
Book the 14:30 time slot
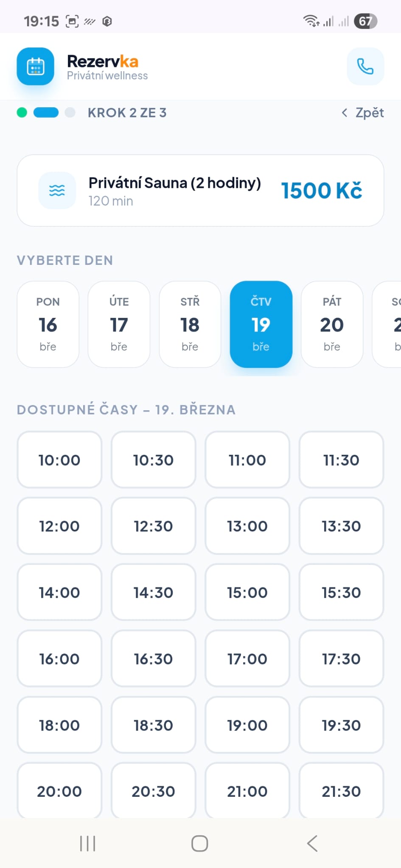(153, 593)
